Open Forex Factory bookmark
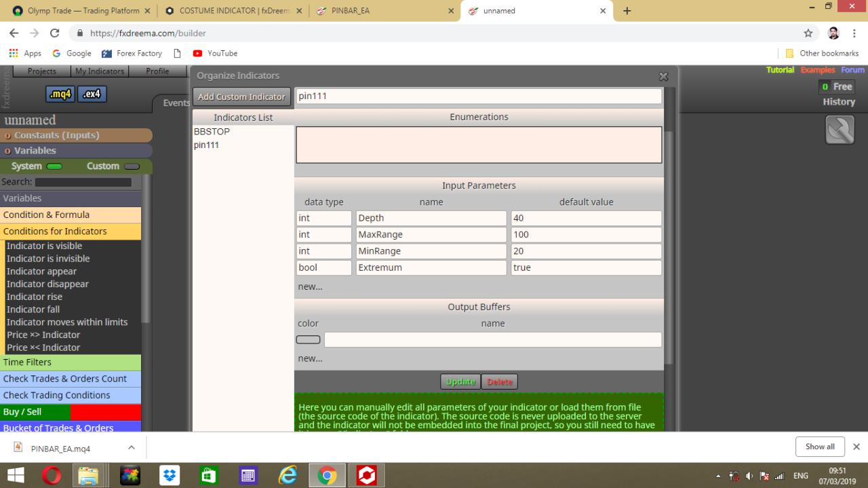The height and width of the screenshot is (488, 868). click(132, 53)
